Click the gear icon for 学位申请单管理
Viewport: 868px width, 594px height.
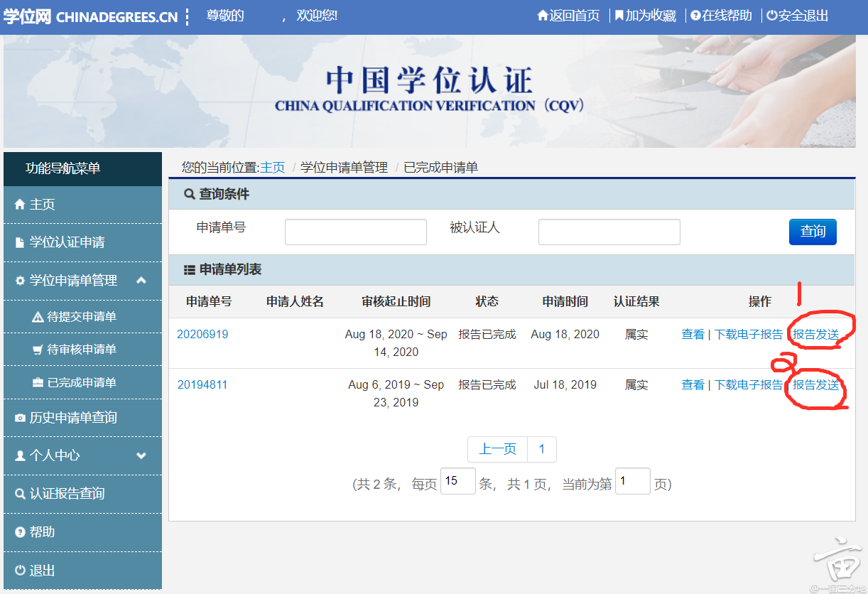21,280
